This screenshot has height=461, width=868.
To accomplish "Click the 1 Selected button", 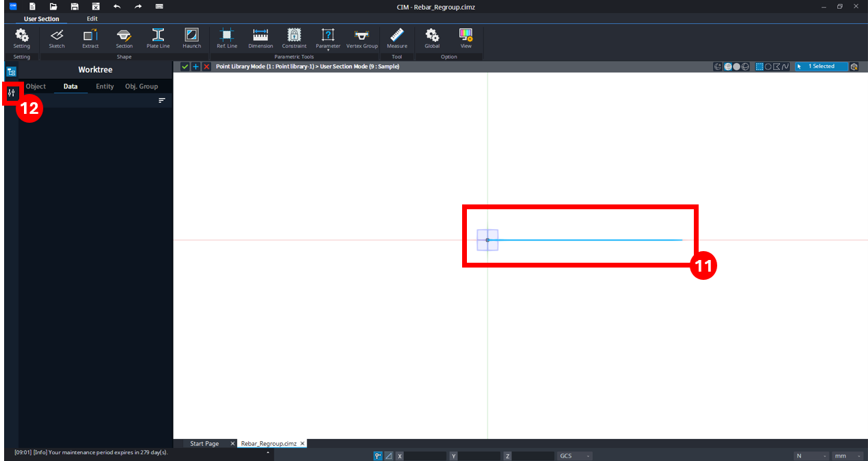I will tap(821, 67).
